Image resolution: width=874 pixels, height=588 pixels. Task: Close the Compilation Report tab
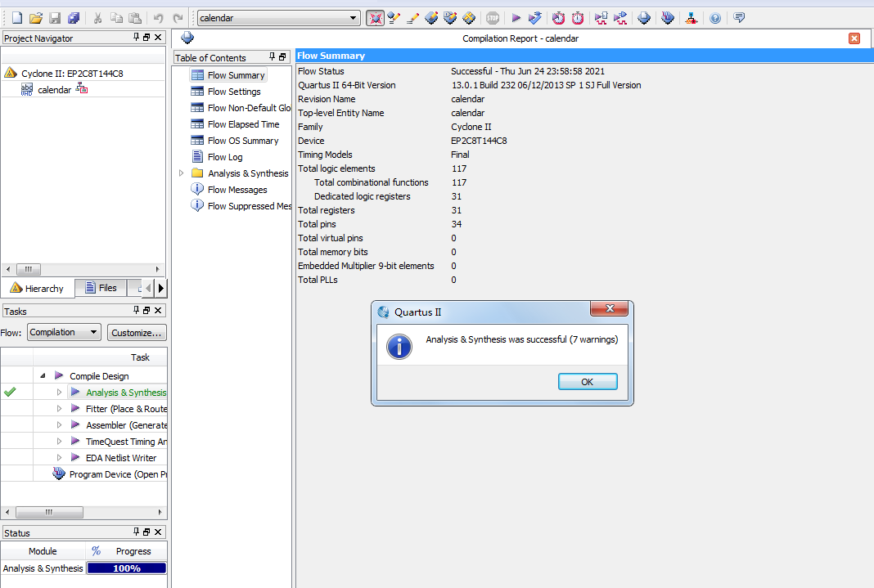pos(854,38)
